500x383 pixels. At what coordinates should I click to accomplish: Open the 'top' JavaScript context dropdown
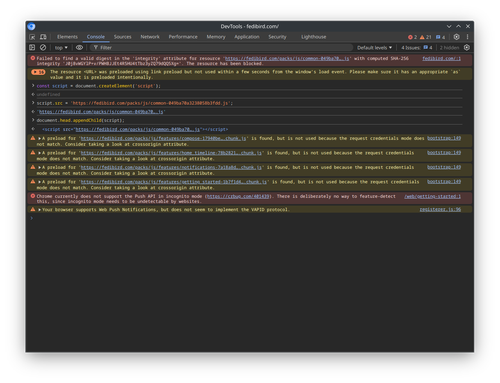61,48
